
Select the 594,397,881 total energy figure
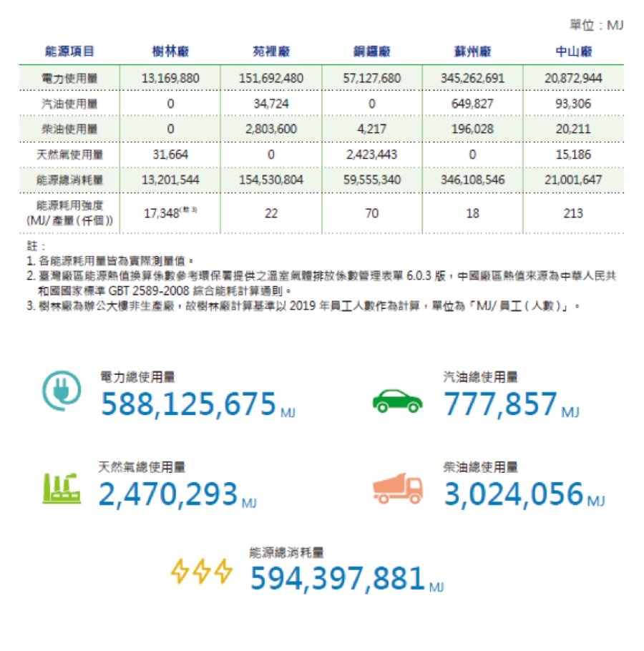[x=338, y=578]
